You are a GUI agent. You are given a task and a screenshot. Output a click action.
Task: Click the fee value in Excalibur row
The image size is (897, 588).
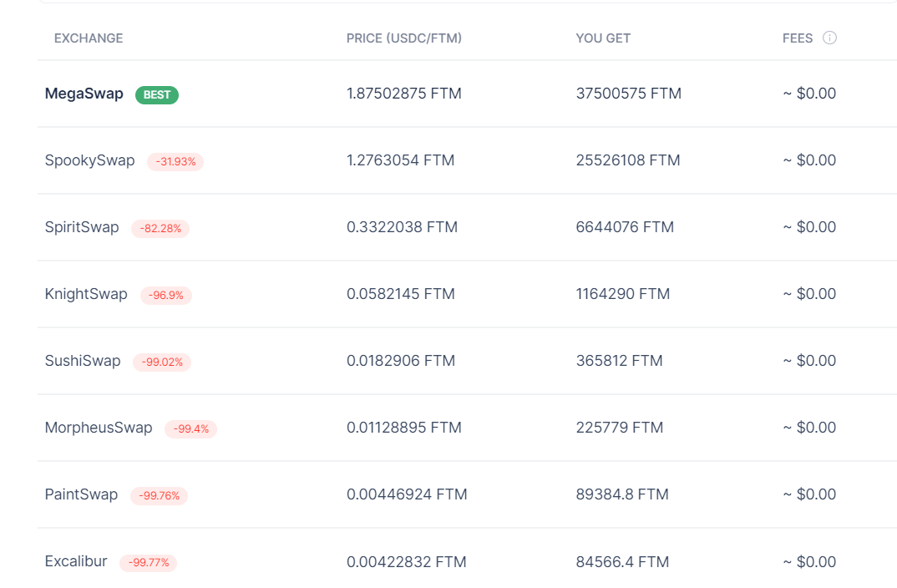pyautogui.click(x=809, y=562)
